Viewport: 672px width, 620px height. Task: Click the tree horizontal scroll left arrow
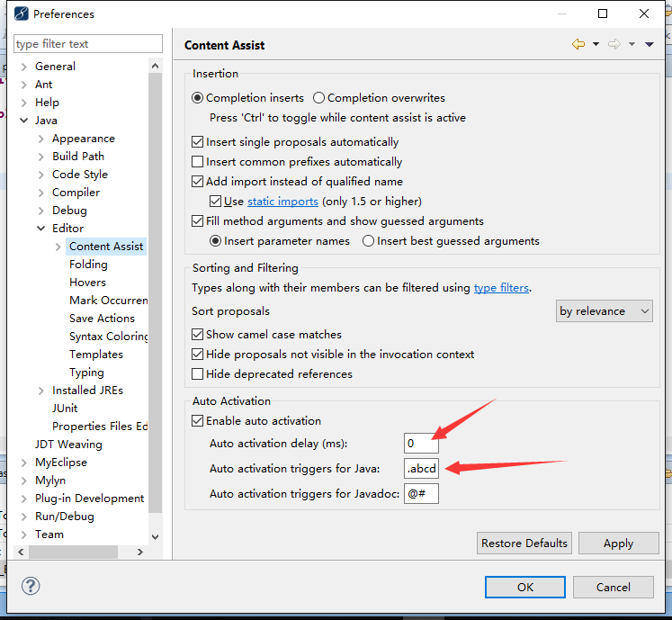(x=21, y=553)
